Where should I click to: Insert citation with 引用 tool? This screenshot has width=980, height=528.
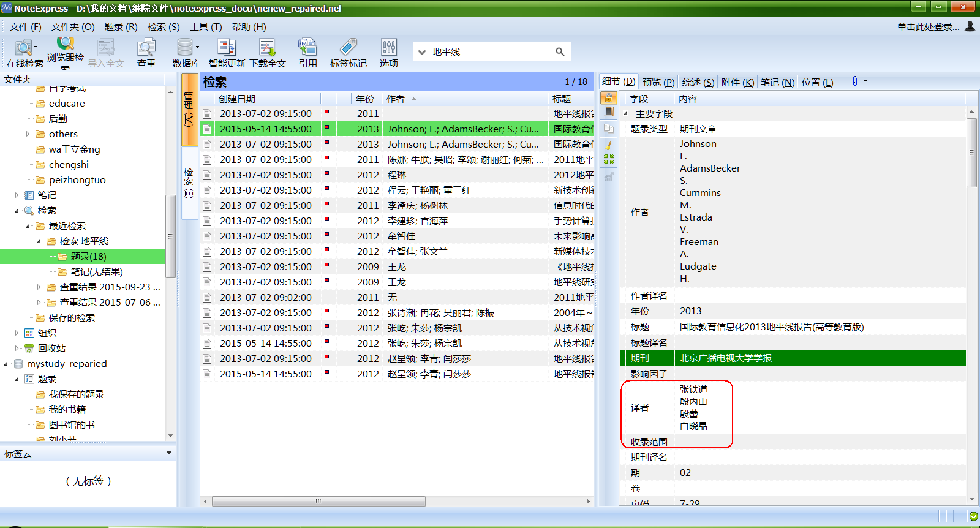click(307, 53)
